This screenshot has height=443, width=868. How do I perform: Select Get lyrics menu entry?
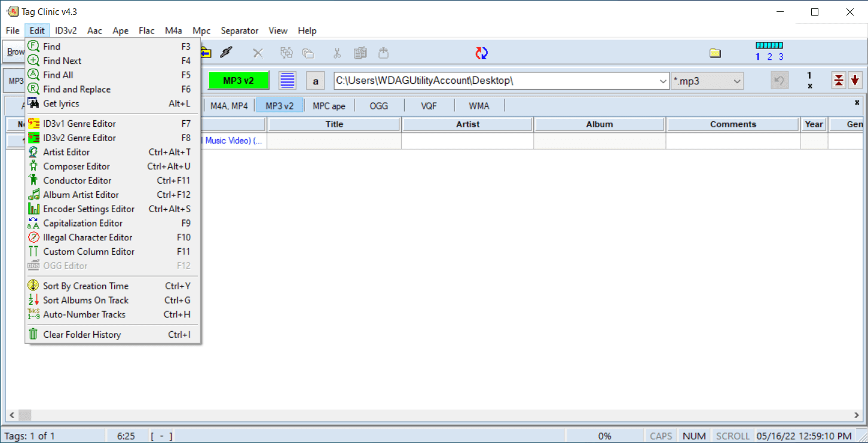(x=112, y=104)
